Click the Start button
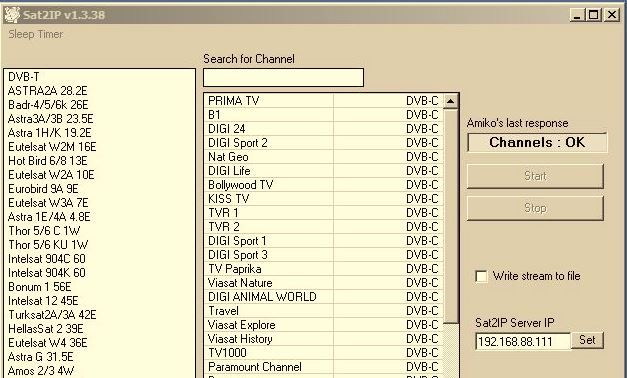The height and width of the screenshot is (378, 627). (535, 176)
